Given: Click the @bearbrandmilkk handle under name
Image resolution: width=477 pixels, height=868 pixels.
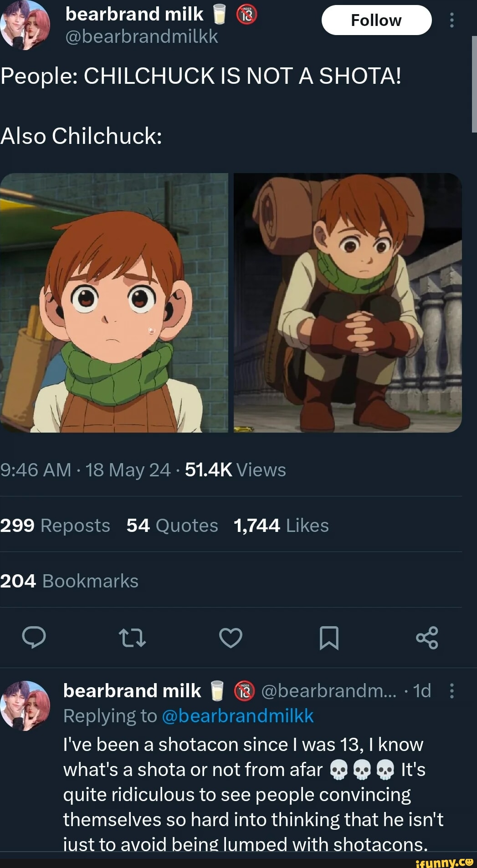Looking at the screenshot, I should click(x=142, y=36).
